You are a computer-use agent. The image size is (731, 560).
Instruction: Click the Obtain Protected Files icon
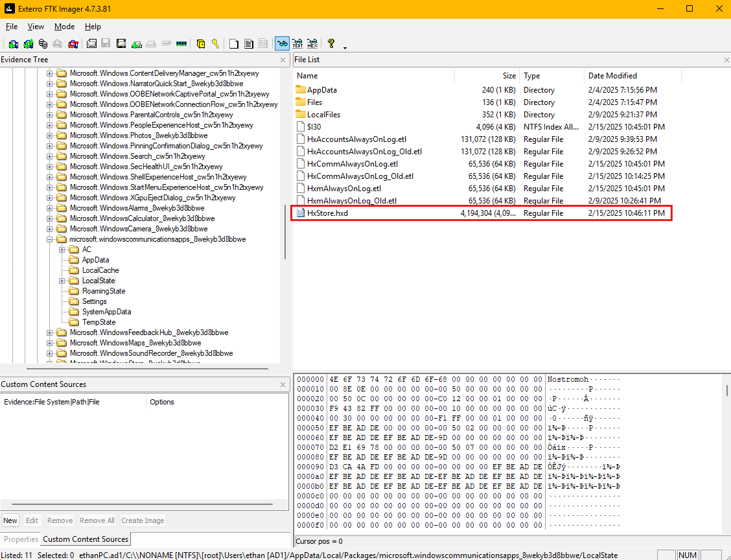pyautogui.click(x=200, y=44)
